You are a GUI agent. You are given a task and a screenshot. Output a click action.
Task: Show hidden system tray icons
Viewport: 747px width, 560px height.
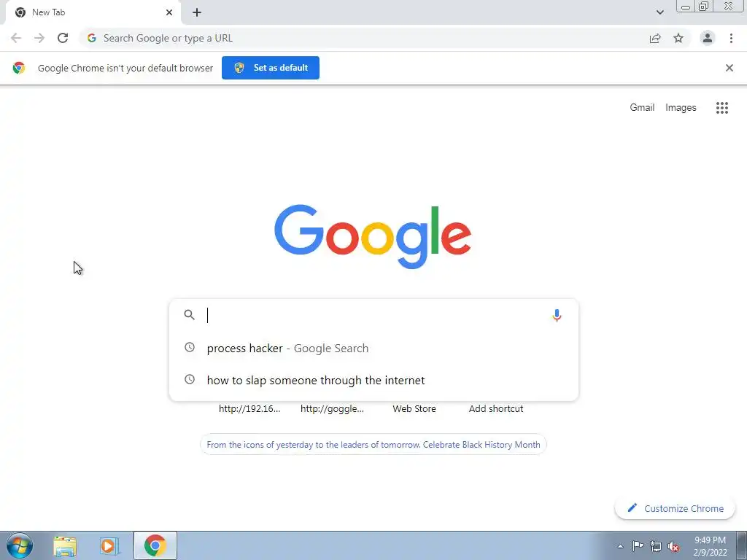point(620,546)
